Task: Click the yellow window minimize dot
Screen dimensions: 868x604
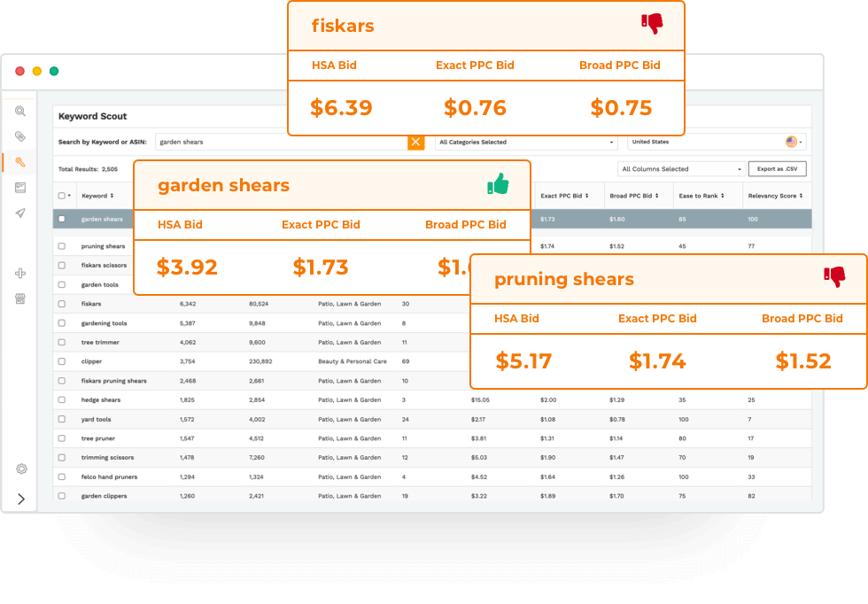Action: point(37,71)
